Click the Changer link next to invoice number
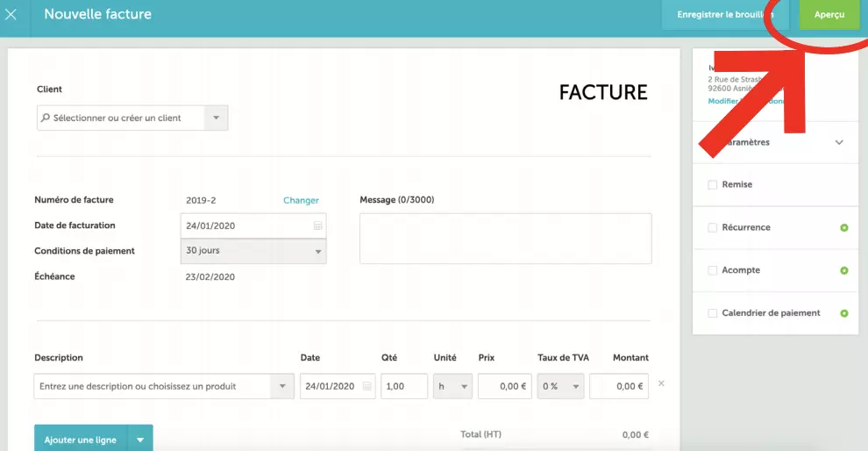 tap(301, 201)
